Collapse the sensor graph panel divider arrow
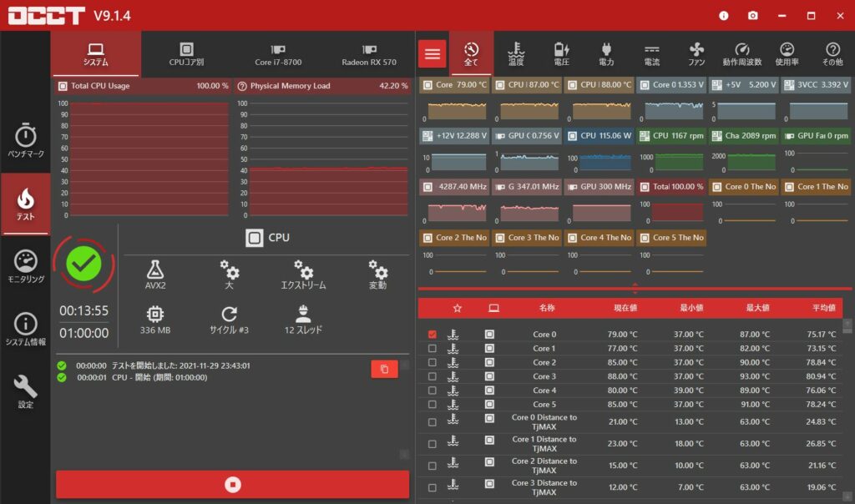The width and height of the screenshot is (855, 504). pyautogui.click(x=635, y=289)
